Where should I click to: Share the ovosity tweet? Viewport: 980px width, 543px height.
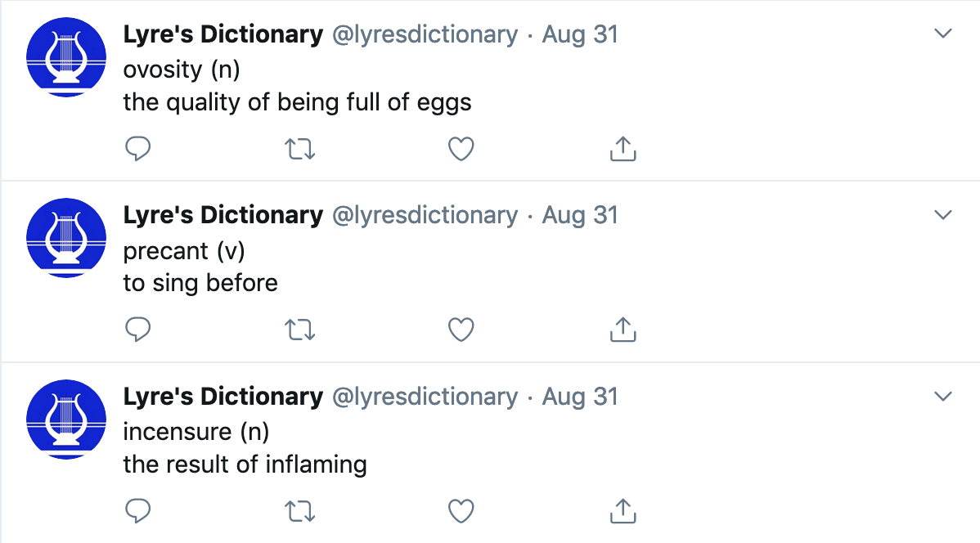pos(623,149)
